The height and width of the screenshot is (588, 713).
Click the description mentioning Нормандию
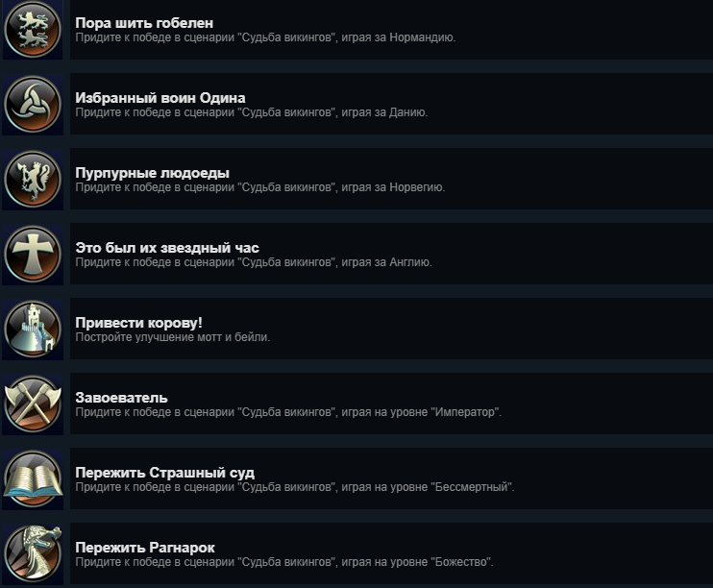[x=265, y=37]
